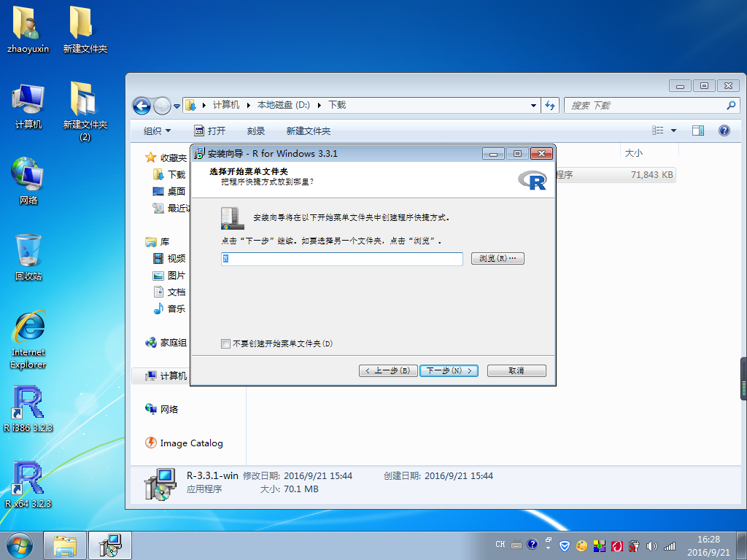Viewport: 747px width, 560px height.
Task: Click Explorer forward navigation arrow
Action: click(x=162, y=106)
